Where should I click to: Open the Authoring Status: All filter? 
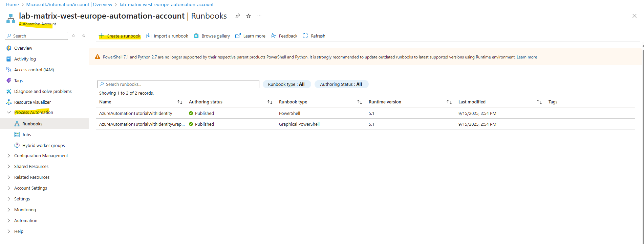click(341, 84)
